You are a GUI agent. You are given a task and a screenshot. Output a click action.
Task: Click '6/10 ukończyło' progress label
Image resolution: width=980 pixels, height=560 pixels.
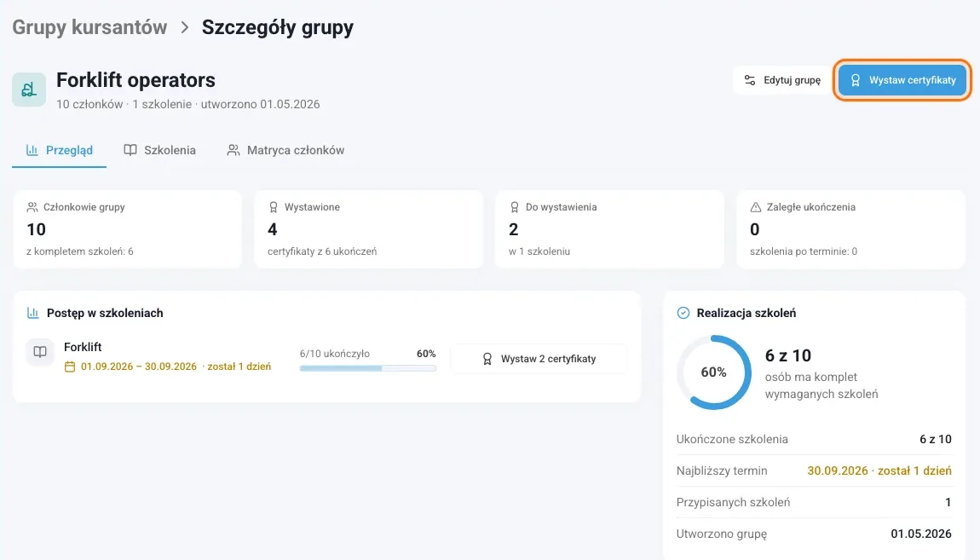tap(334, 354)
